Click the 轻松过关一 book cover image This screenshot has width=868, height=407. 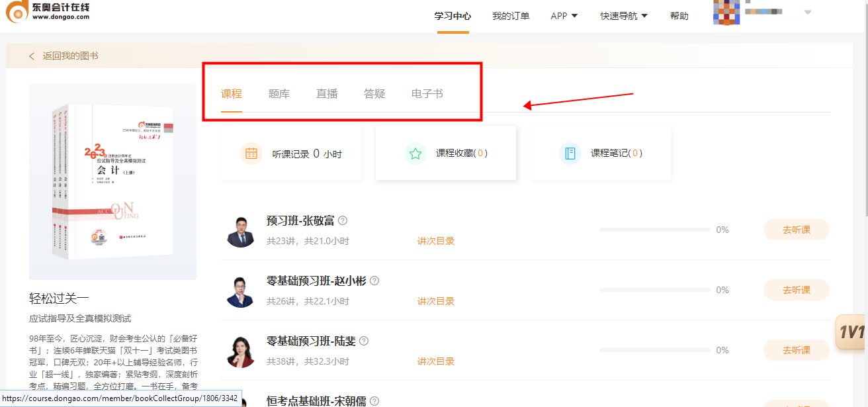click(x=112, y=182)
